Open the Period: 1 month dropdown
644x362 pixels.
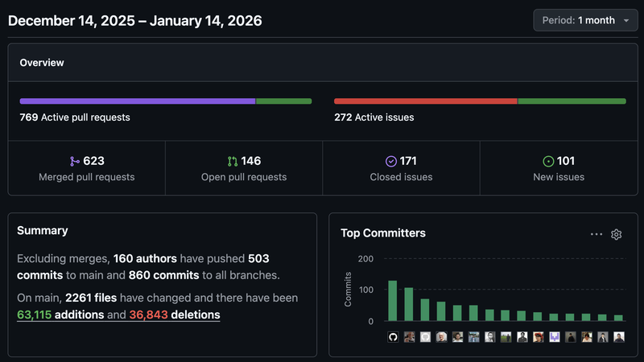[585, 20]
